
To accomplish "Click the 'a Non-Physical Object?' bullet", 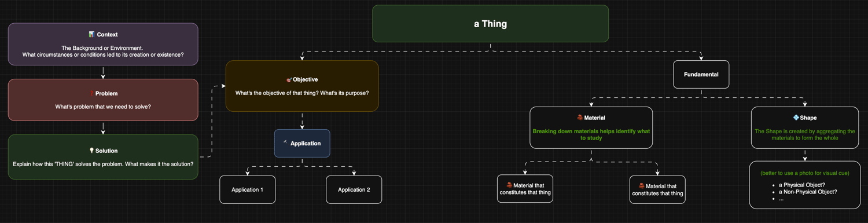I will (x=808, y=192).
